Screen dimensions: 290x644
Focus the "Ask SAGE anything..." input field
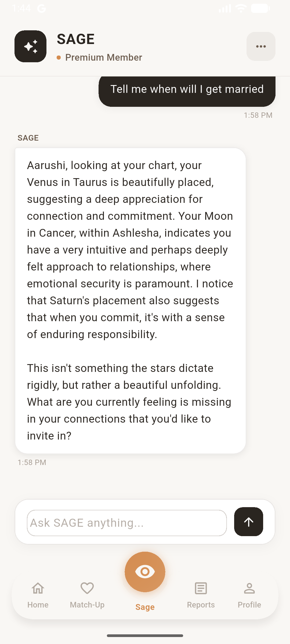127,523
